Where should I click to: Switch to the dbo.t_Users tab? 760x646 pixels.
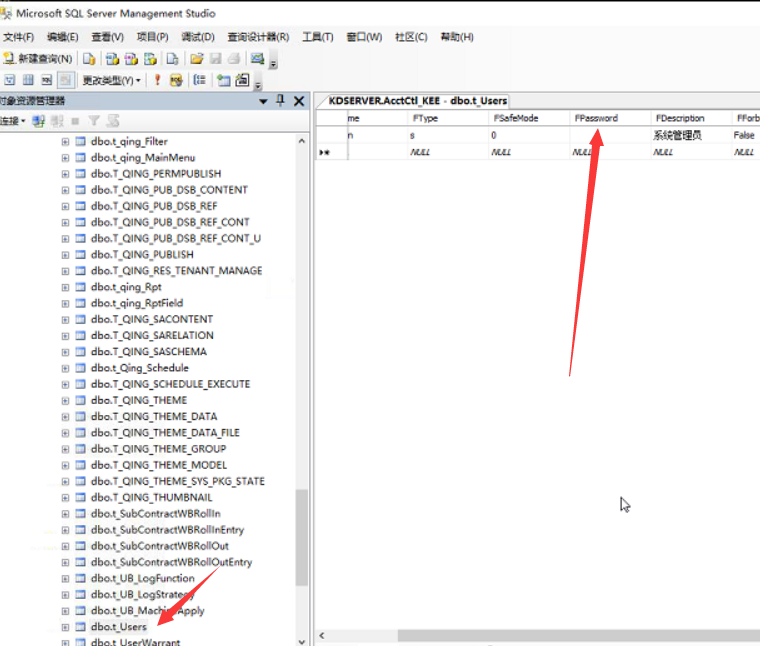[x=419, y=101]
